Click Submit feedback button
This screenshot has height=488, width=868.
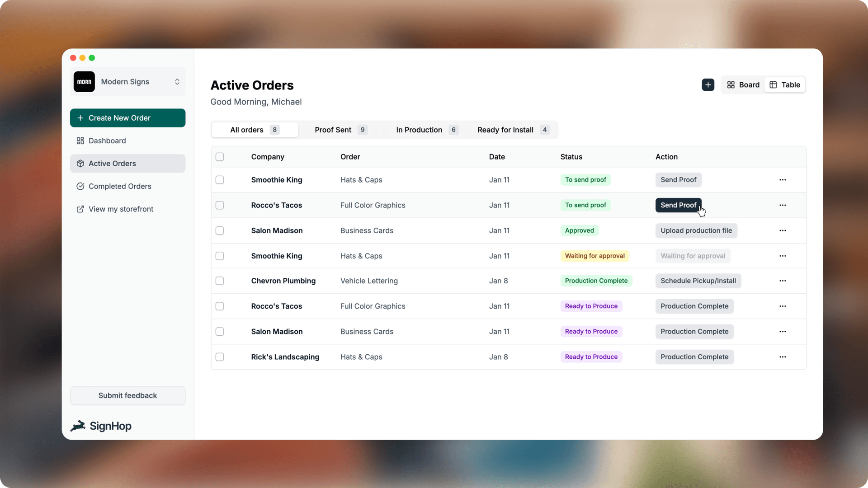pyautogui.click(x=127, y=395)
